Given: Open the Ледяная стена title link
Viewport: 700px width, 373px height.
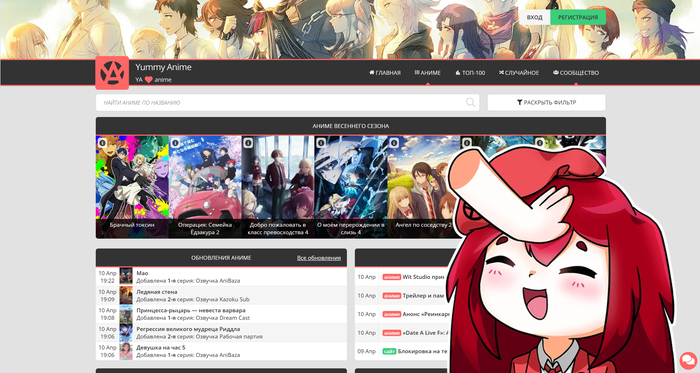Looking at the screenshot, I should [157, 292].
